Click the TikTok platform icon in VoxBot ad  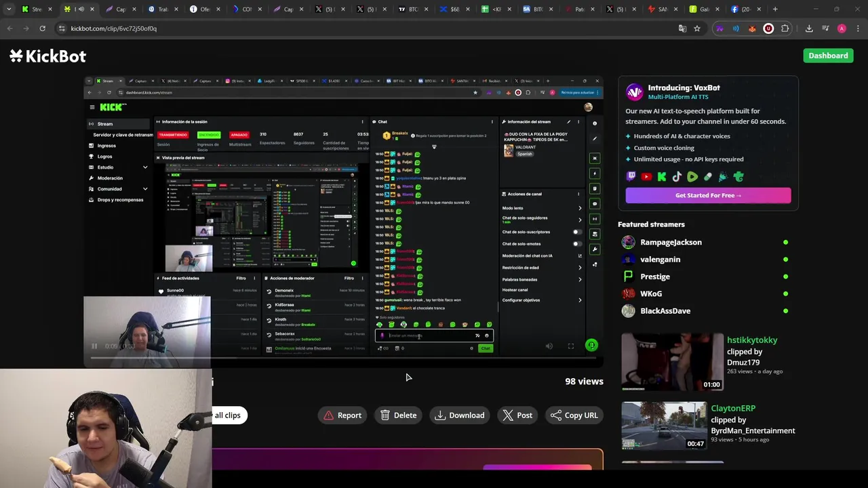pyautogui.click(x=677, y=177)
